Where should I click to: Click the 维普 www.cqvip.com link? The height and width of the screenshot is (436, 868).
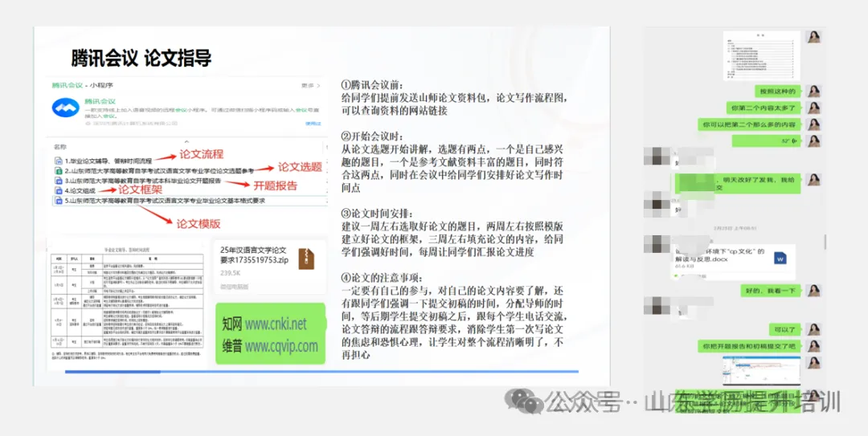[x=270, y=346]
